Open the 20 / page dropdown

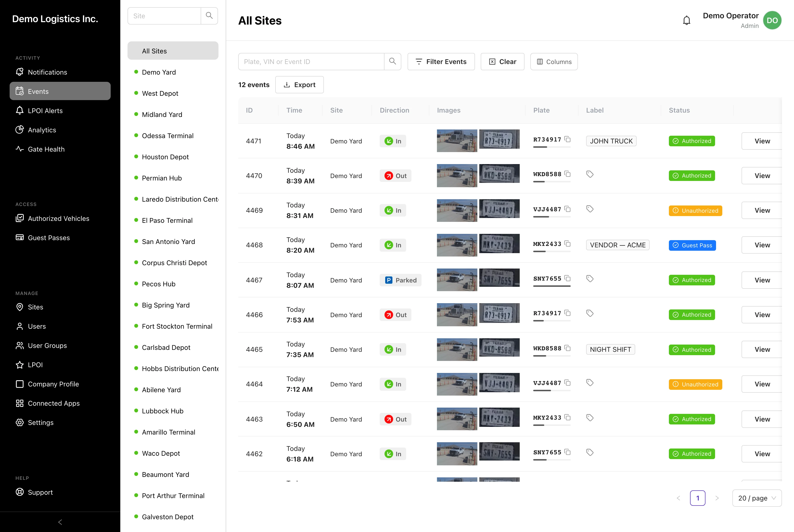(x=757, y=498)
